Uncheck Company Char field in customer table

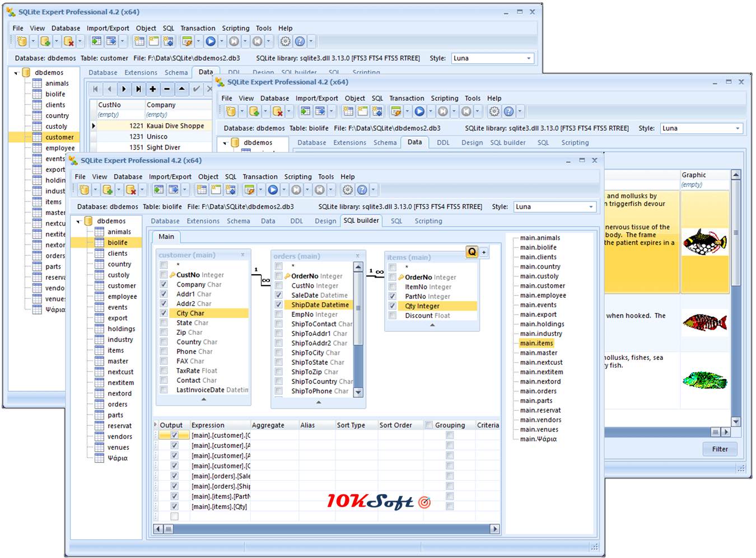164,284
